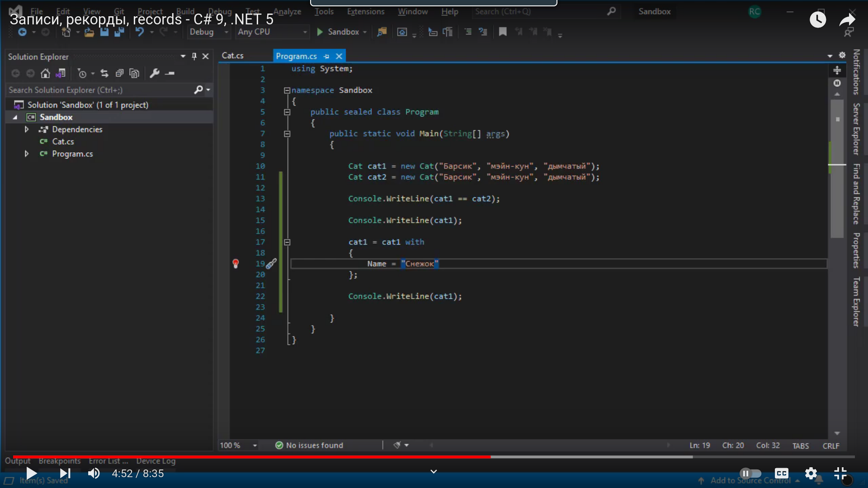The height and width of the screenshot is (488, 868).
Task: Click the Bookmark toolbar icon
Action: (503, 32)
